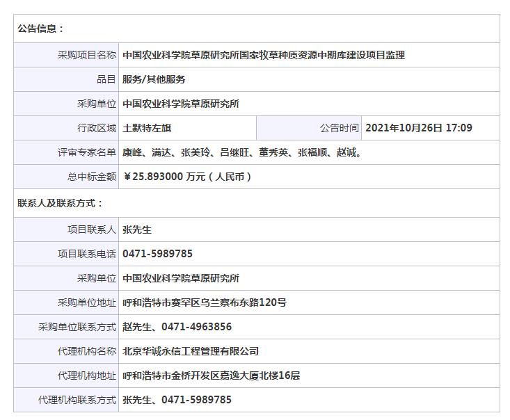510x420 pixels.
Task: Select the 评审专家名单 label
Action: tap(87, 152)
